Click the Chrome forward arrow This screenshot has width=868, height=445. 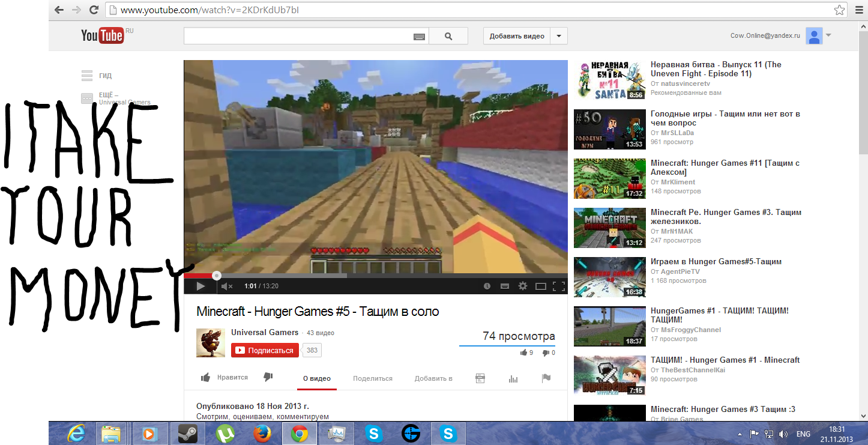pyautogui.click(x=76, y=10)
